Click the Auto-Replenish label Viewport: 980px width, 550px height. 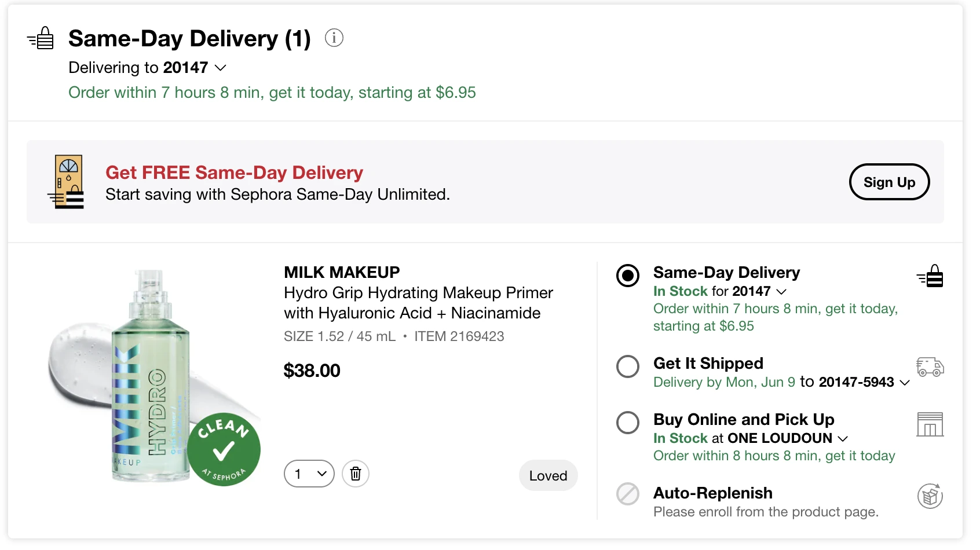(713, 493)
